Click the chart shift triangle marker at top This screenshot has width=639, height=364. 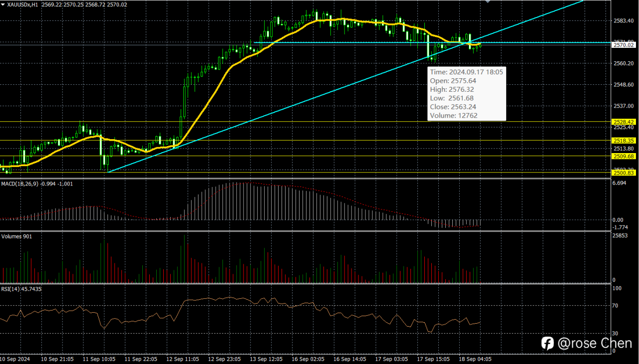tap(488, 2)
